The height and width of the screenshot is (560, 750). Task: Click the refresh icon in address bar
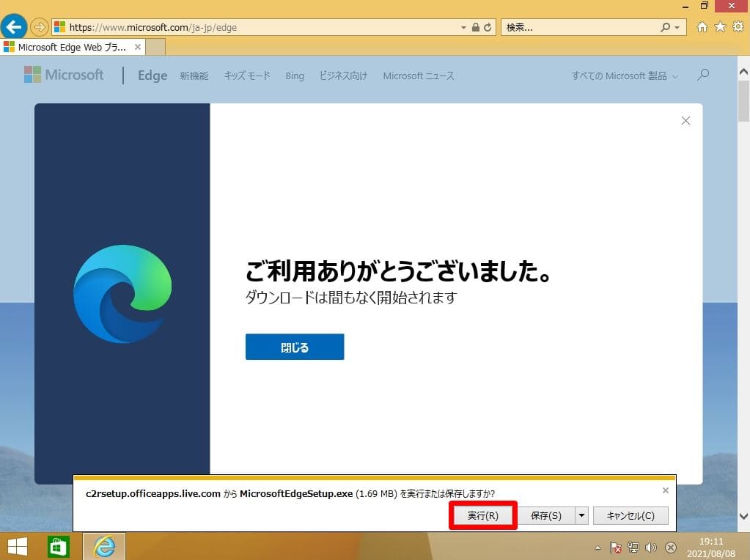point(488,27)
